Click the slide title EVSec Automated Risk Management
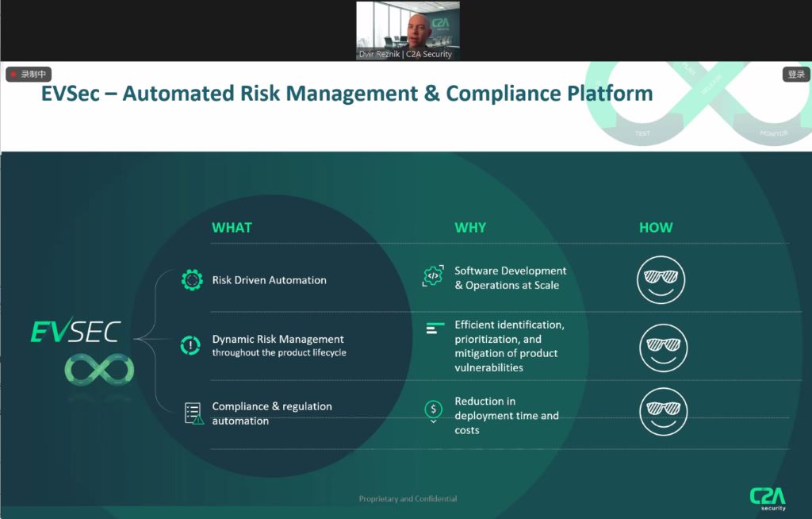The image size is (812, 519). 347,94
